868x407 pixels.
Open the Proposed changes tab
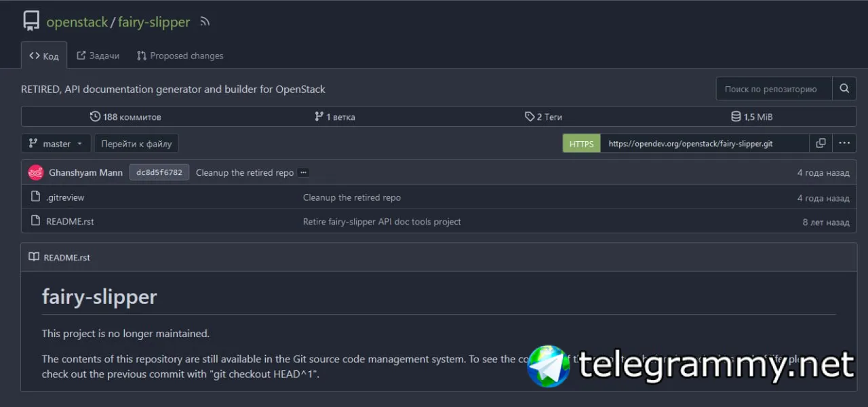click(180, 56)
